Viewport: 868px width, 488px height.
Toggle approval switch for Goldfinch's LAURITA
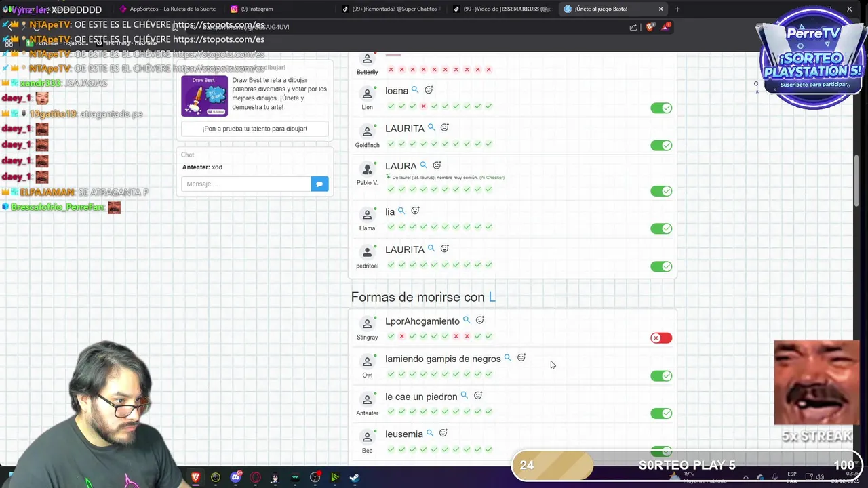click(x=661, y=145)
